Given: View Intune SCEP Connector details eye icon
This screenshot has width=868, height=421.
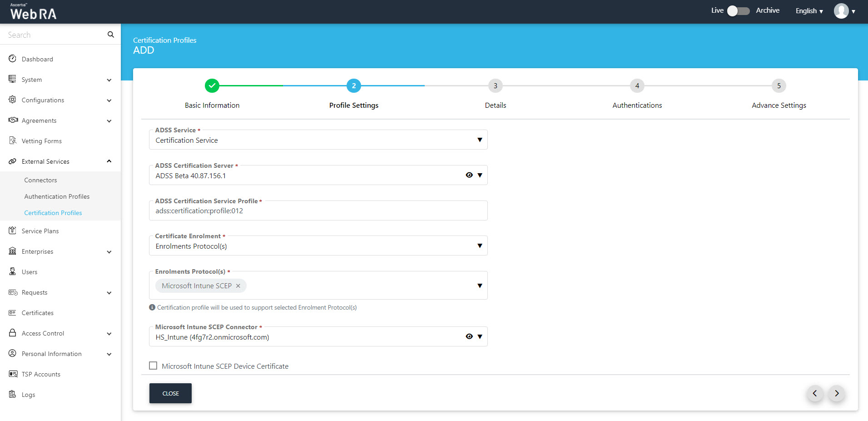Looking at the screenshot, I should 469,336.
